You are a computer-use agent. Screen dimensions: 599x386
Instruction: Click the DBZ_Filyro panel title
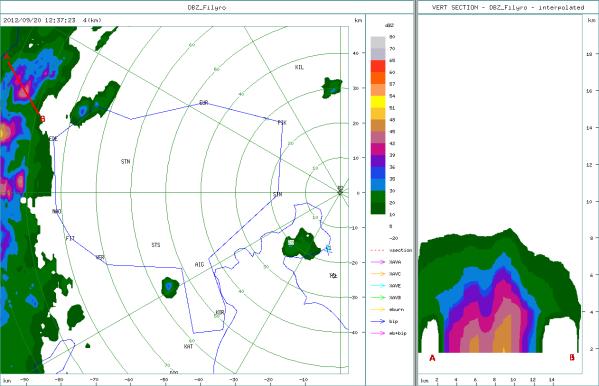pyautogui.click(x=206, y=8)
